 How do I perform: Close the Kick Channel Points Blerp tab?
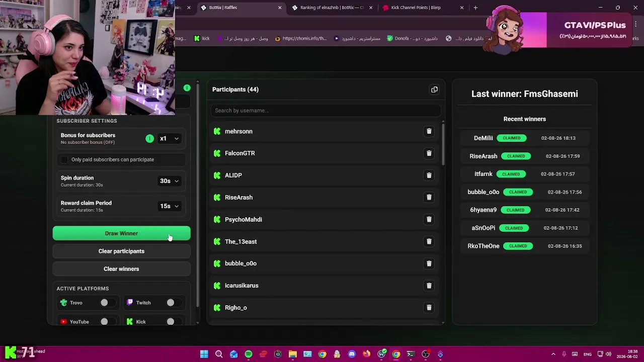tap(462, 8)
